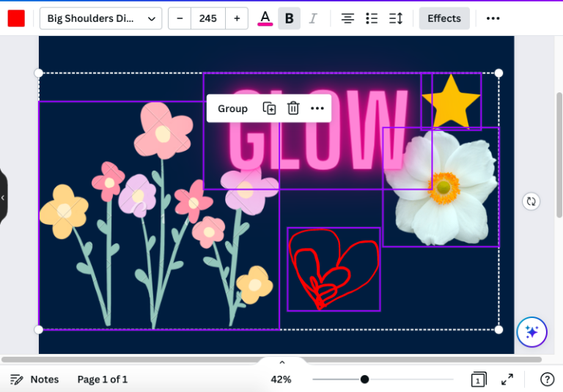Click the vertical scrollbar
Viewport: 563px width, 392px height.
(559, 155)
